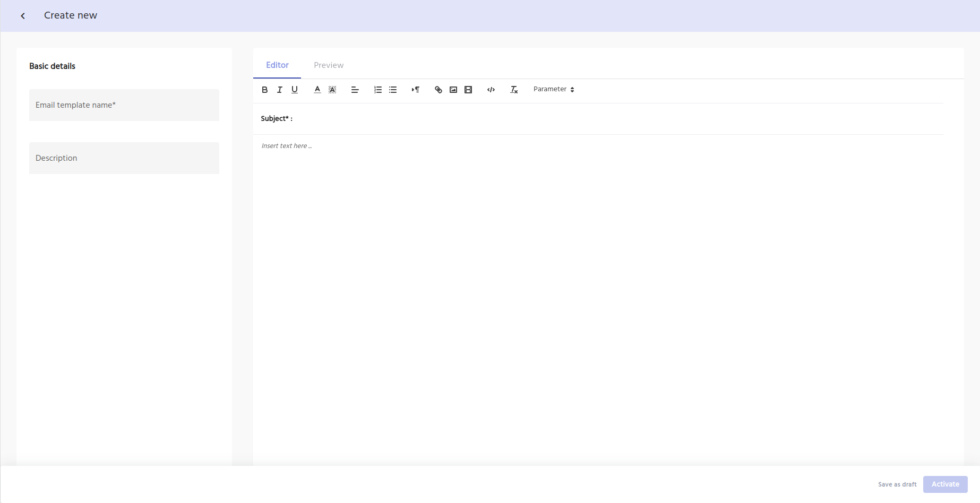Toggle bold formatting in editor toolbar
Image resolution: width=980 pixels, height=503 pixels.
click(x=264, y=90)
